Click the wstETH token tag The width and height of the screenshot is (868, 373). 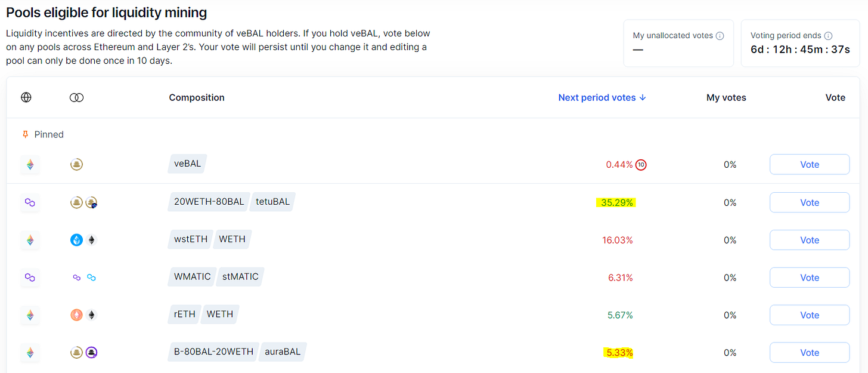pyautogui.click(x=191, y=239)
